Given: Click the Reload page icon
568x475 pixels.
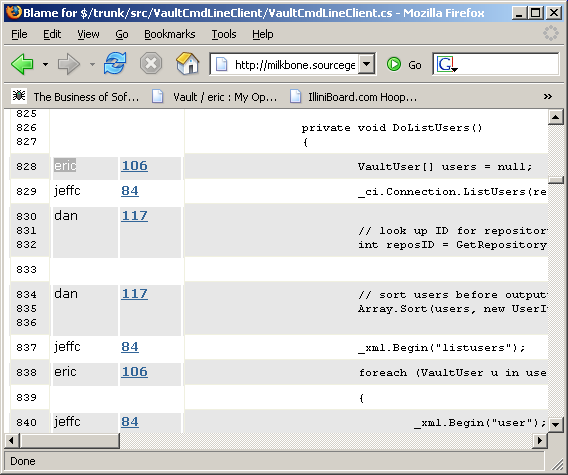Looking at the screenshot, I should pos(115,63).
